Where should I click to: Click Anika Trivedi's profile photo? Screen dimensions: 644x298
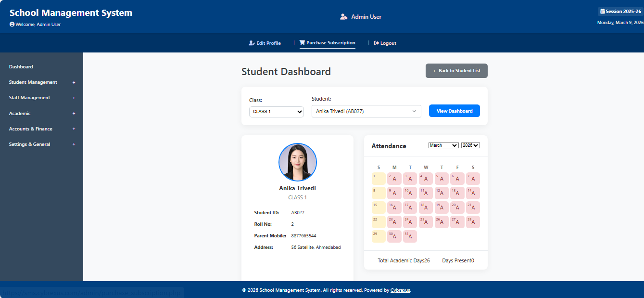[x=297, y=162]
